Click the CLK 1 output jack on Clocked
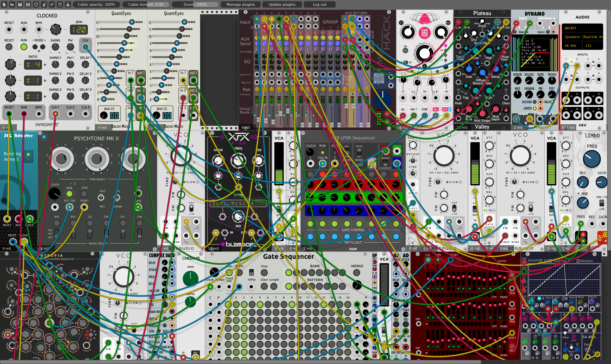This screenshot has height=364, width=611. click(55, 114)
